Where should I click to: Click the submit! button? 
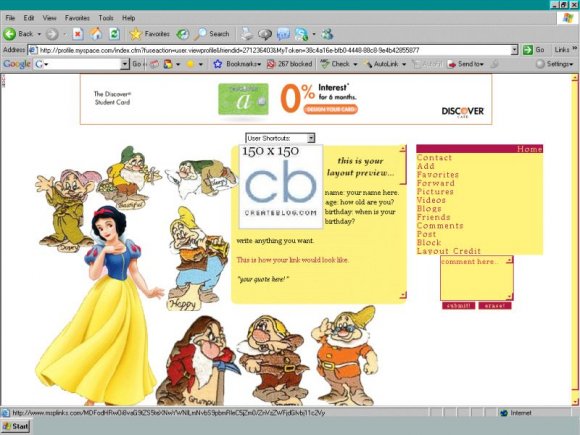pos(458,306)
